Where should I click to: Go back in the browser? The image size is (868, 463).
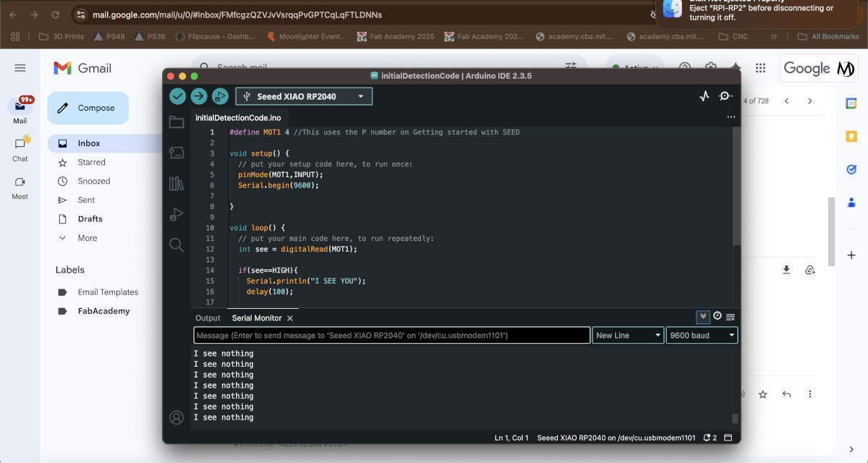(13, 14)
